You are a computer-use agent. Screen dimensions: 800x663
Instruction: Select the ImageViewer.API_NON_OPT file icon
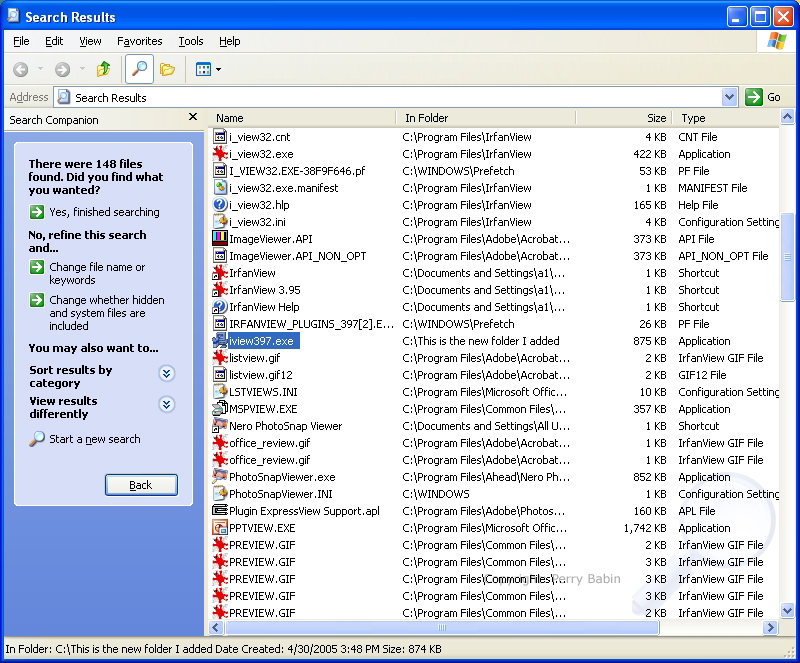point(220,256)
